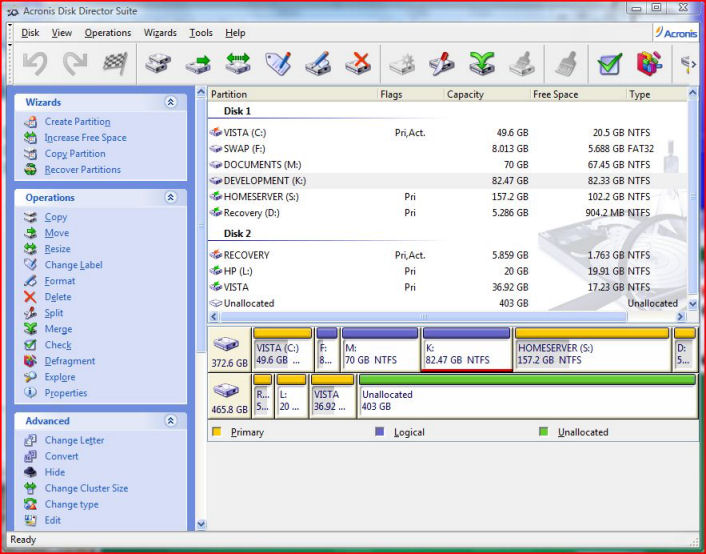706x554 pixels.
Task: Click the paintbrush icon in the toolbar
Action: click(567, 64)
